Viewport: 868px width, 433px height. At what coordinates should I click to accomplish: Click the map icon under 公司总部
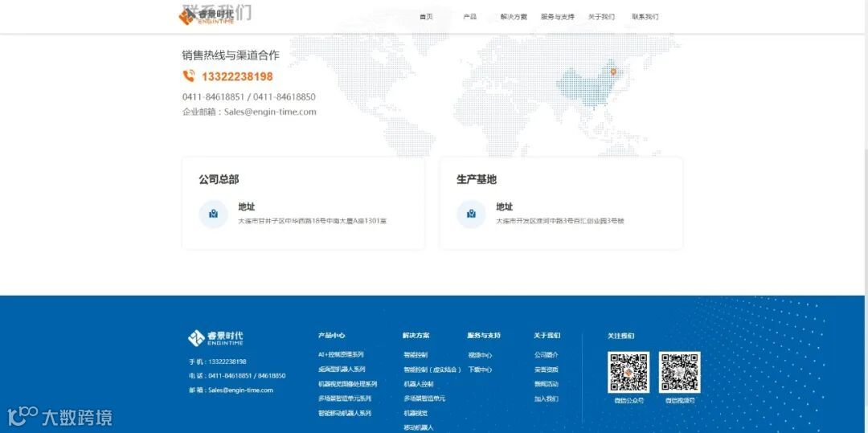point(213,214)
